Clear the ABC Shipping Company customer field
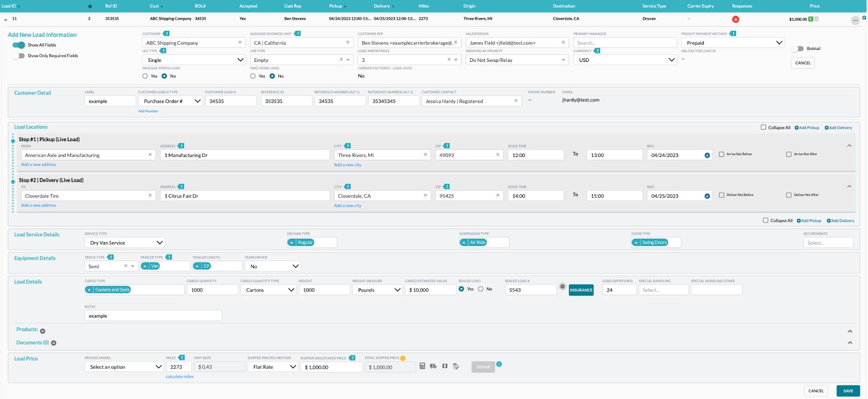The height and width of the screenshot is (399, 868). coord(240,42)
